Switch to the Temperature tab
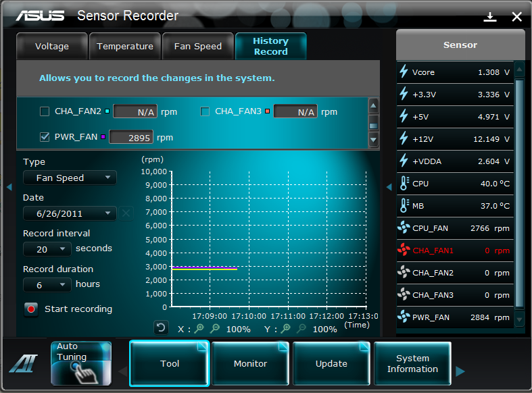This screenshot has height=393, width=532. point(125,46)
